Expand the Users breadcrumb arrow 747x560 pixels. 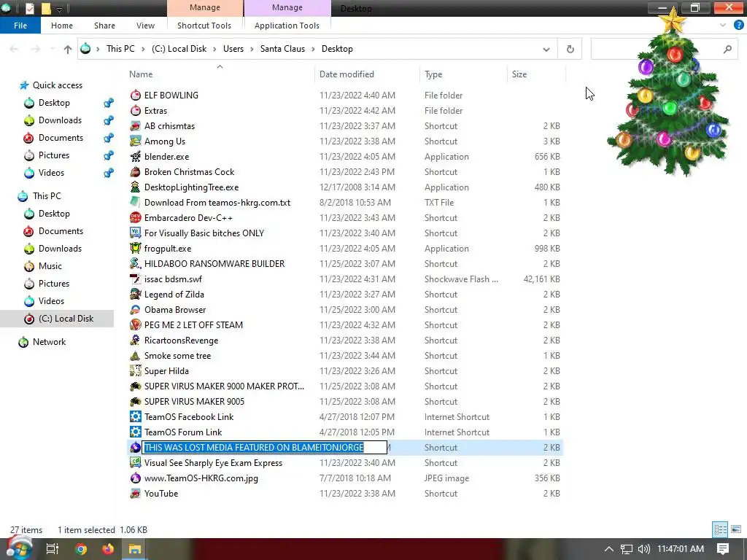[252, 49]
